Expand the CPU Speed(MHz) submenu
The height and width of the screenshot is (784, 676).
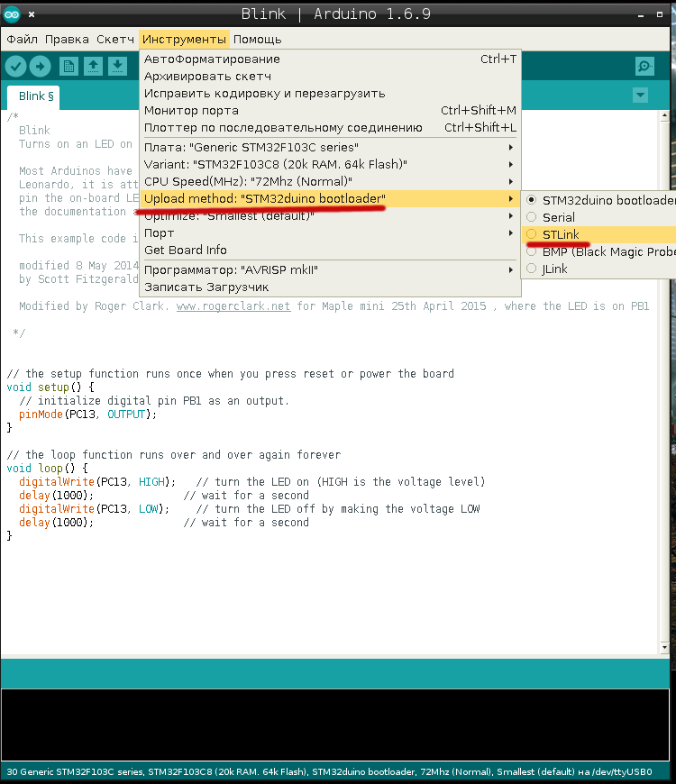click(x=330, y=181)
